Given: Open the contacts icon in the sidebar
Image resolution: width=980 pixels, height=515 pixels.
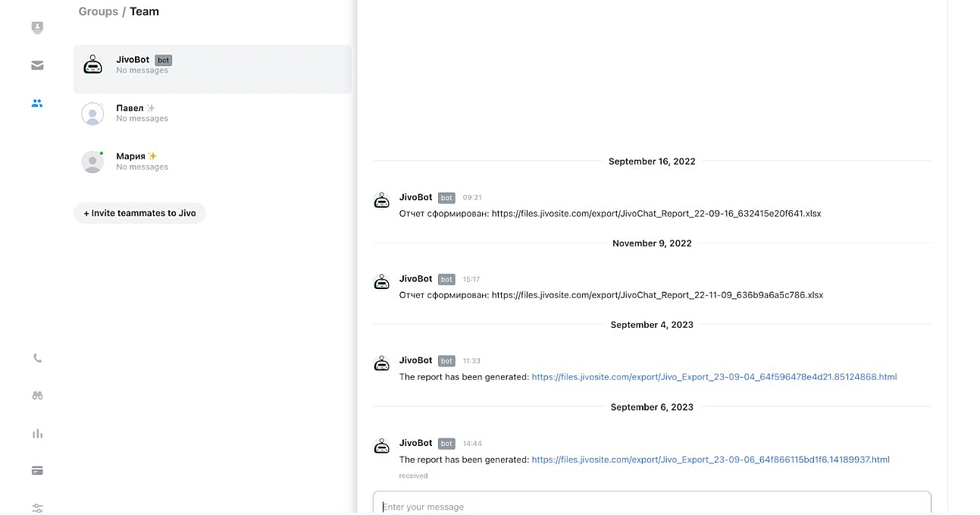Looking at the screenshot, I should (x=37, y=28).
